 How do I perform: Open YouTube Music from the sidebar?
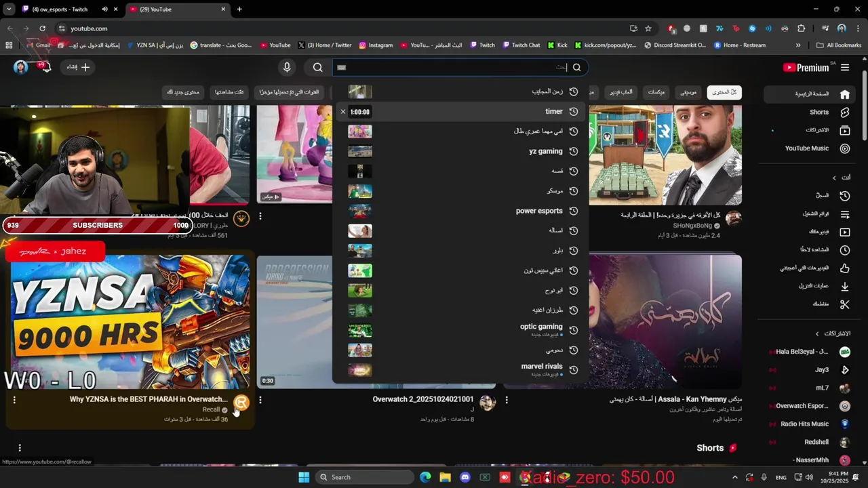817,148
